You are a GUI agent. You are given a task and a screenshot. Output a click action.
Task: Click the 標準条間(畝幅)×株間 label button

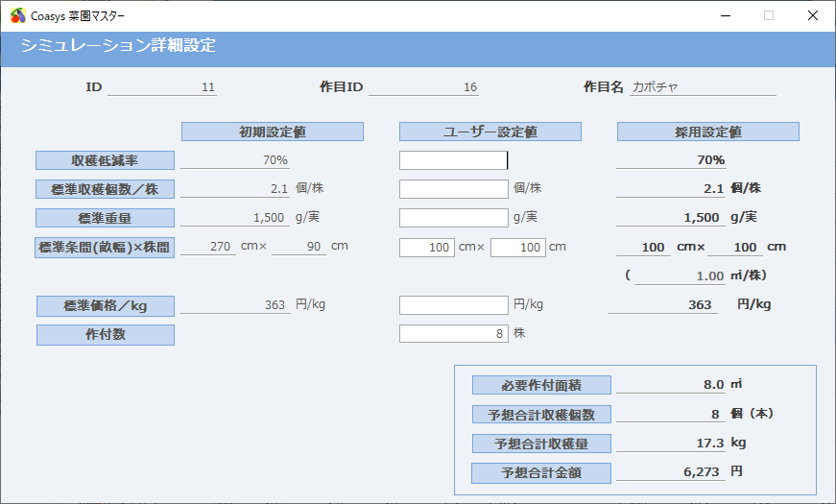[x=105, y=248]
